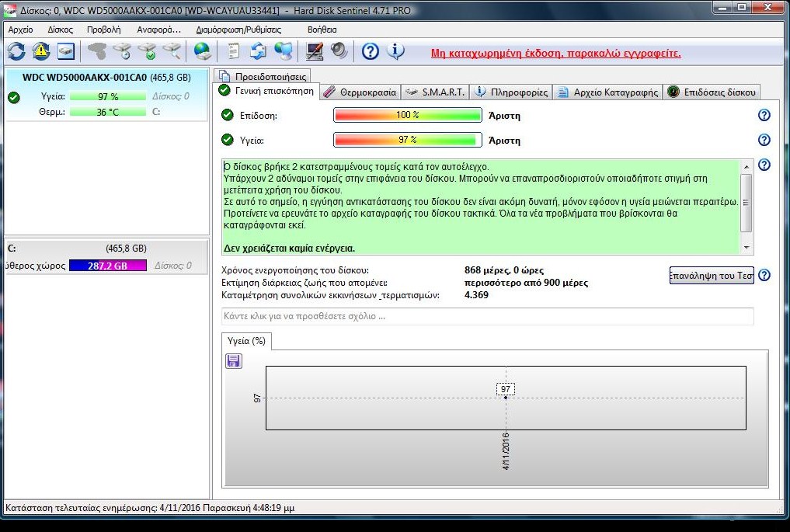This screenshot has width=790, height=532.
Task: Click the status bar last update text
Action: click(150, 508)
